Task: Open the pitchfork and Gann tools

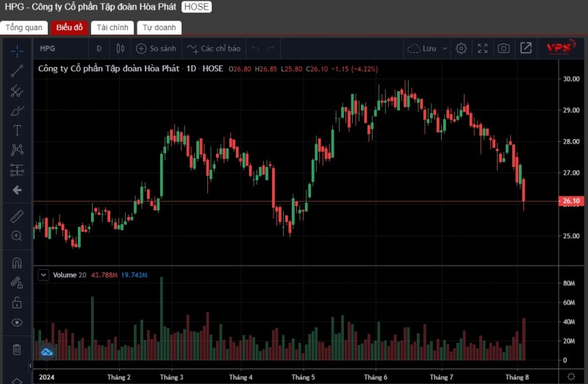Action: tap(17, 90)
